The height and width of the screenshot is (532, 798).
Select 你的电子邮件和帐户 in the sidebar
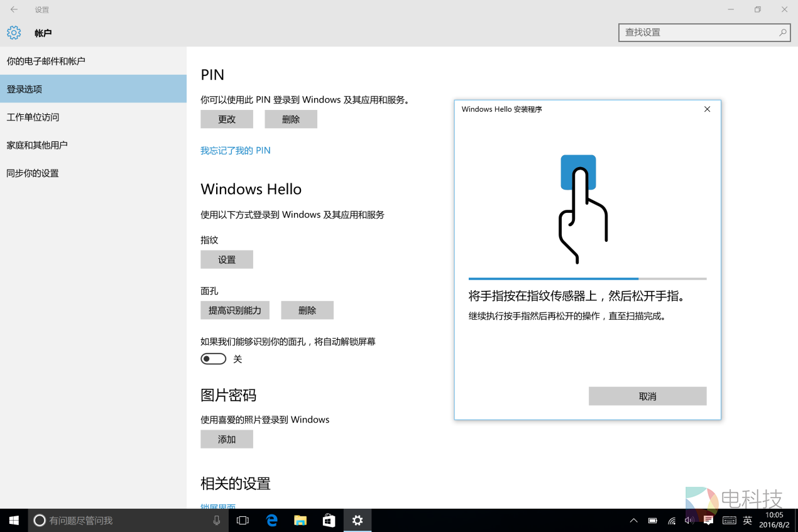46,61
